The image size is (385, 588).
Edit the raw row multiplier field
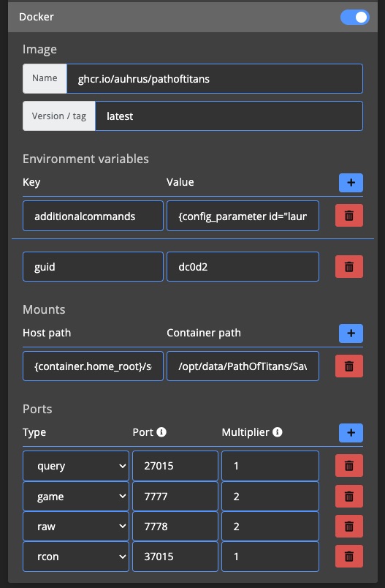click(270, 526)
